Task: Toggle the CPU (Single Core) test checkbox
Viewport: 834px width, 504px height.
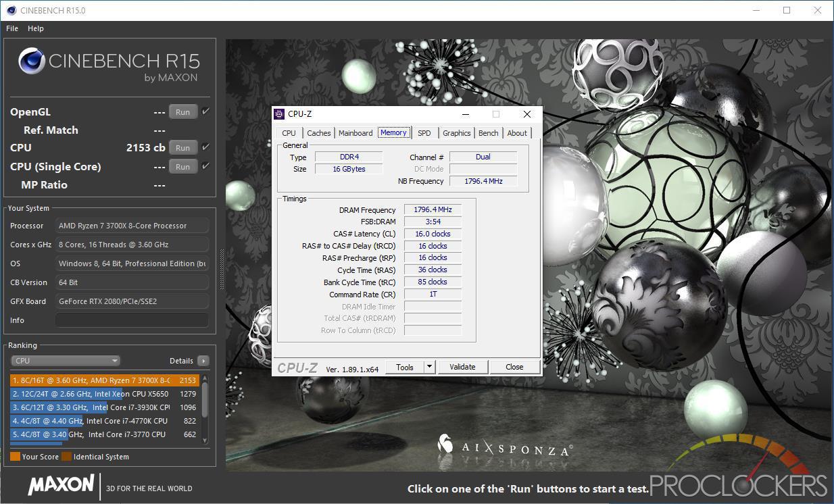Action: coord(205,166)
